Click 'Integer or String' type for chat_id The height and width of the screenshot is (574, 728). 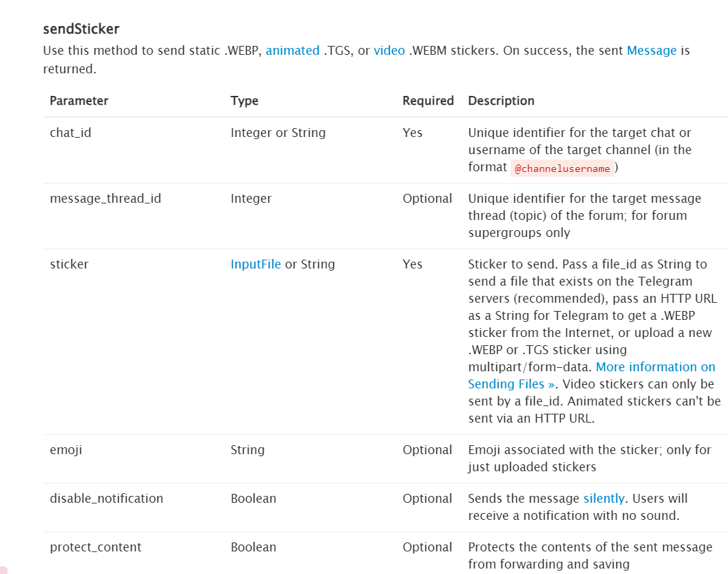click(x=278, y=133)
